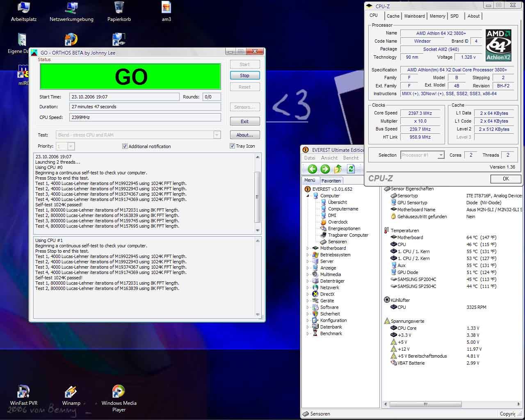Image resolution: width=525 pixels, height=420 pixels.
Task: Open the Papierkorb recycle bin icon
Action: [119, 11]
